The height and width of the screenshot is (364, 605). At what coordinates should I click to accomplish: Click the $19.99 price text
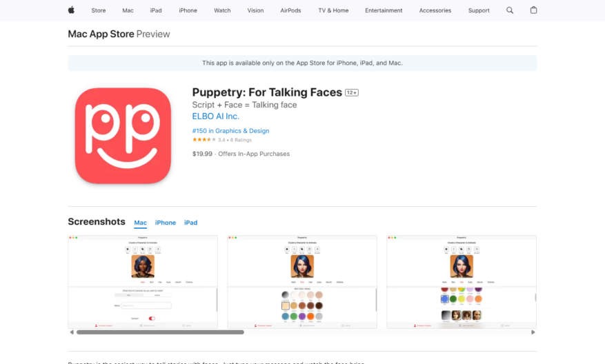202,154
